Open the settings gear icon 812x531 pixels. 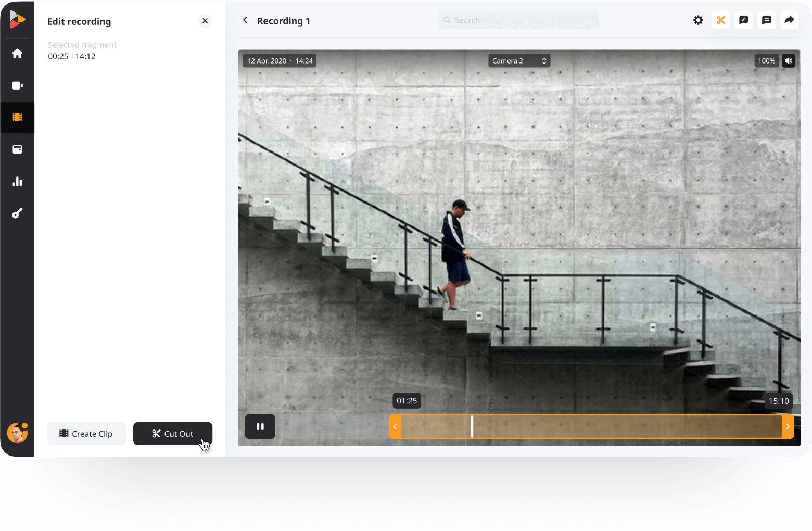tap(698, 20)
